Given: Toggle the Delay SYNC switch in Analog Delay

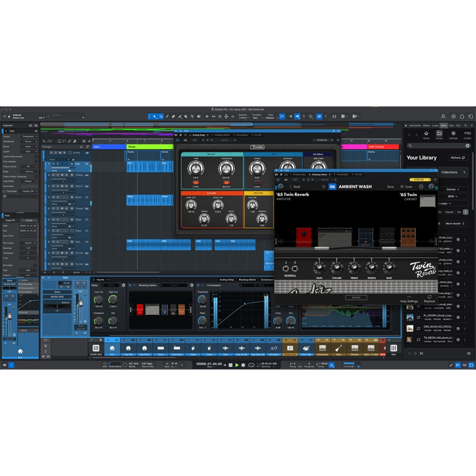Looking at the screenshot, I should 196,183.
